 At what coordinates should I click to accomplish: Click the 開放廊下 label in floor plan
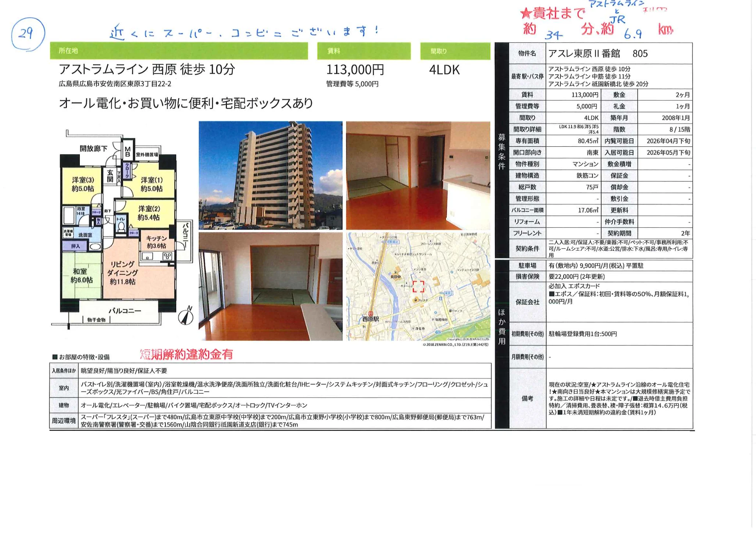click(x=93, y=149)
